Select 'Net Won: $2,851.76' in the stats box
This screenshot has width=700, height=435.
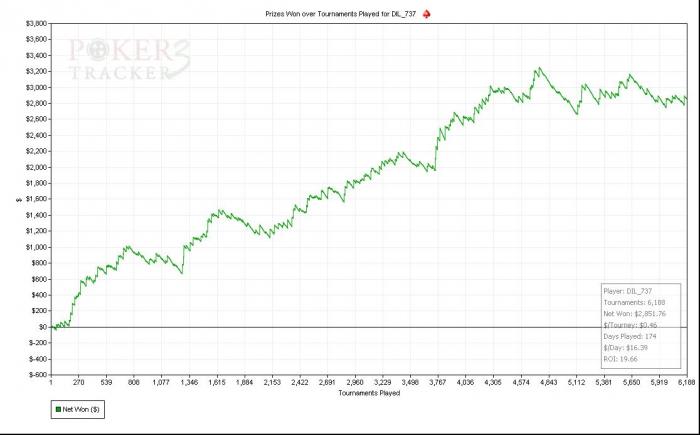(x=634, y=314)
